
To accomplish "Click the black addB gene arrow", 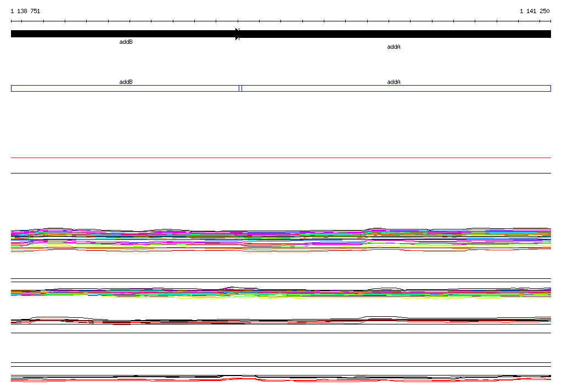I will point(125,33).
